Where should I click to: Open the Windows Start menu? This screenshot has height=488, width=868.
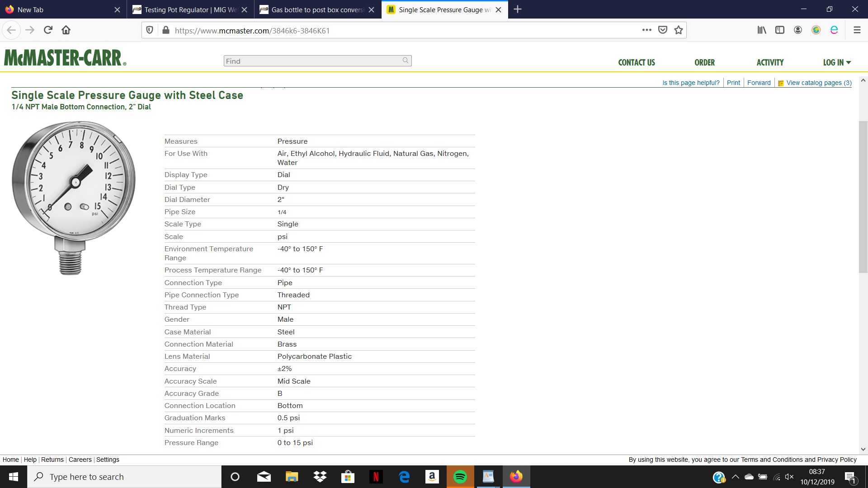(14, 477)
